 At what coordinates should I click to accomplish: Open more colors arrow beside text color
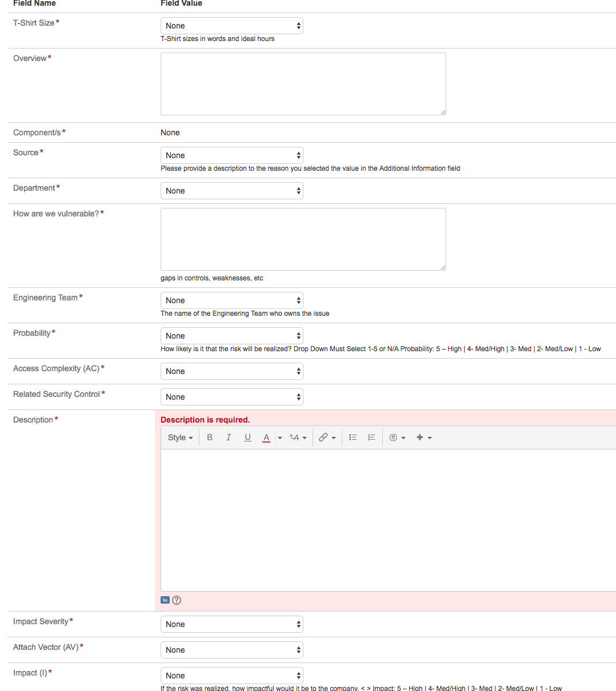click(280, 438)
